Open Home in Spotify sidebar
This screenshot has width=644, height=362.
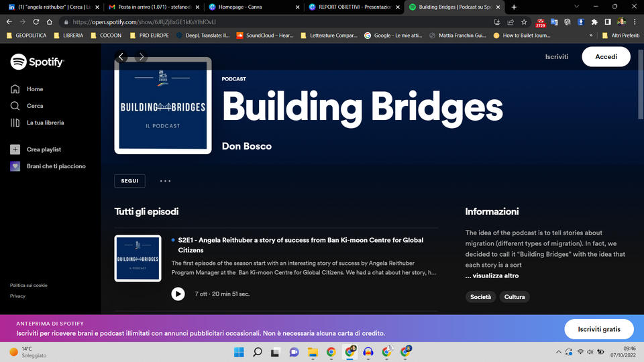(27, 89)
